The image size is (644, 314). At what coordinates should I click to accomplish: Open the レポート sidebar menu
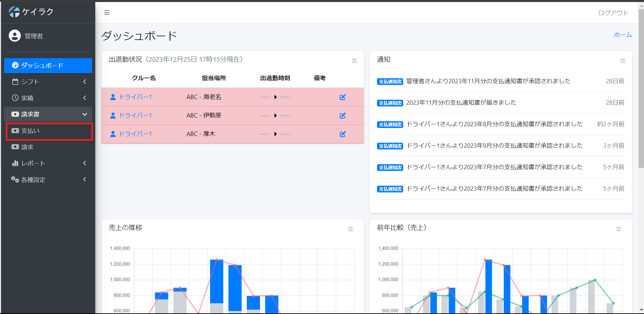(x=48, y=163)
